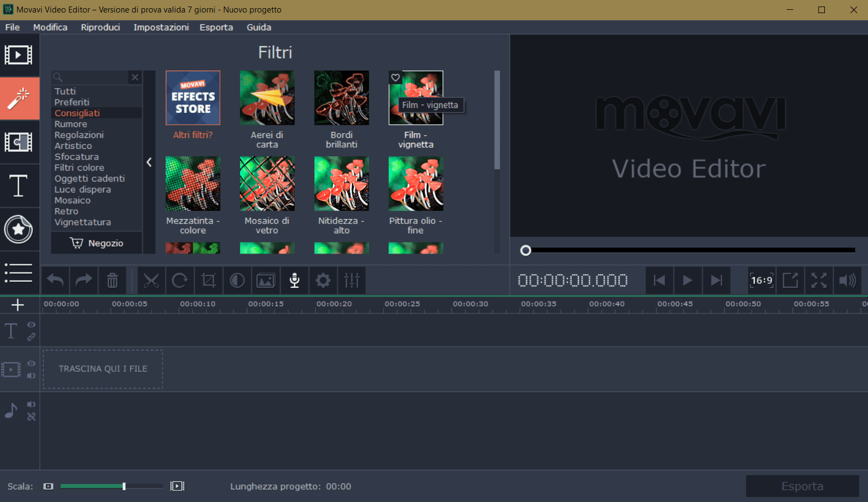Toggle video track visibility eye icon
Image resolution: width=868 pixels, height=502 pixels.
[32, 364]
